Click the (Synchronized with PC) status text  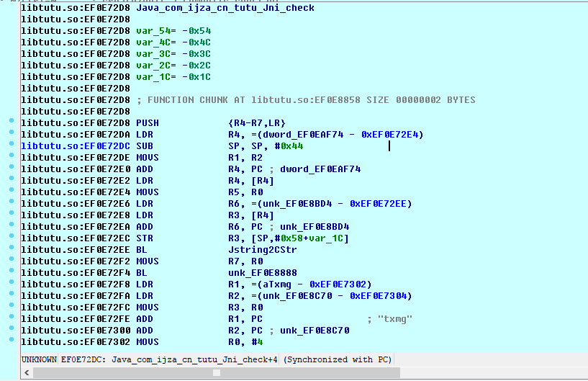coord(338,359)
